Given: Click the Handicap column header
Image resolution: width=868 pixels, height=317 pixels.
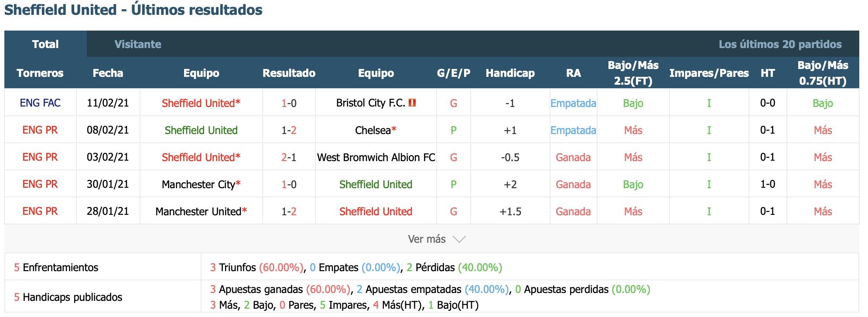Looking at the screenshot, I should [510, 73].
